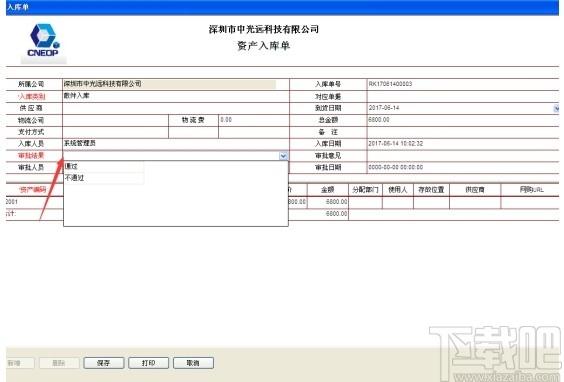
Task: Click the 入库类别 field with 散件入库
Action: (x=176, y=96)
